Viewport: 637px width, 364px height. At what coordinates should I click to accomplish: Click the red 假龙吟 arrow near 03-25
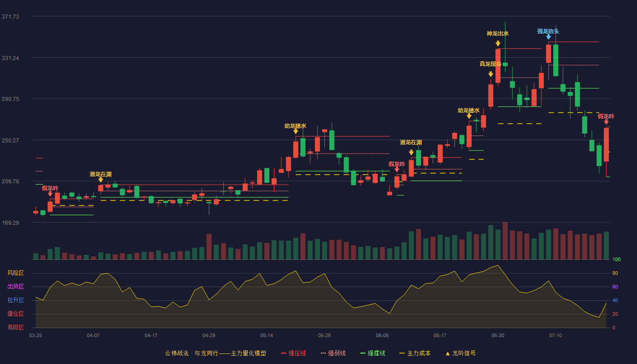coord(50,194)
